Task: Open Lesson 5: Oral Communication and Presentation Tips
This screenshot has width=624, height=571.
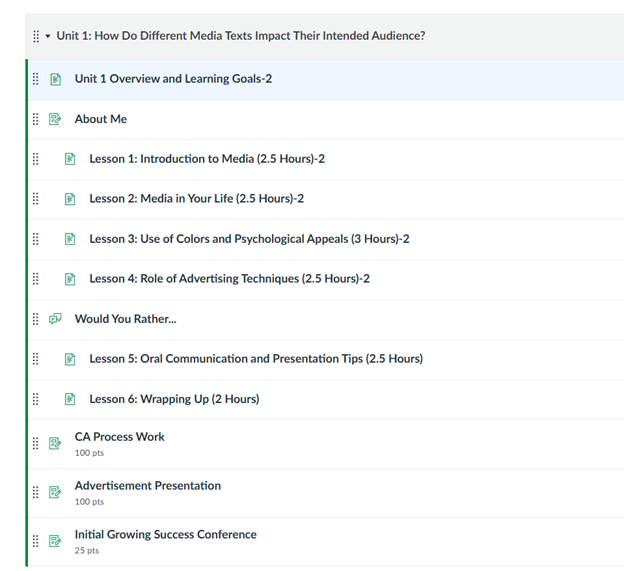Action: [256, 359]
